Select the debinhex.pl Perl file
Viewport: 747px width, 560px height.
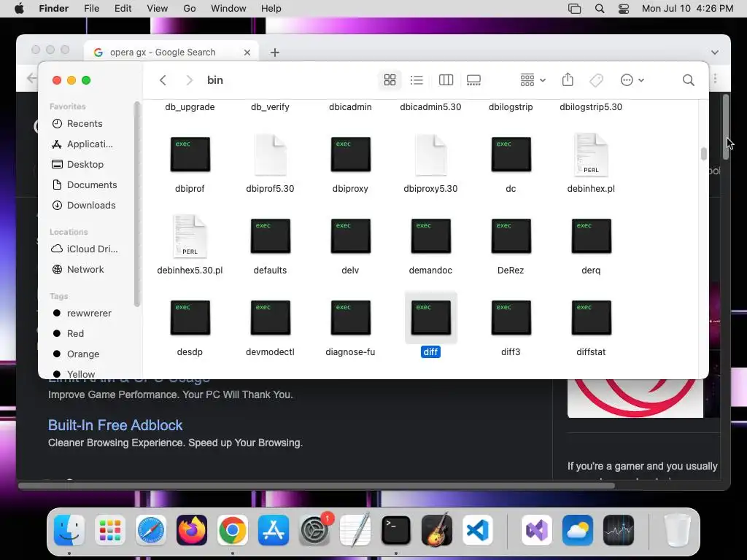(591, 155)
